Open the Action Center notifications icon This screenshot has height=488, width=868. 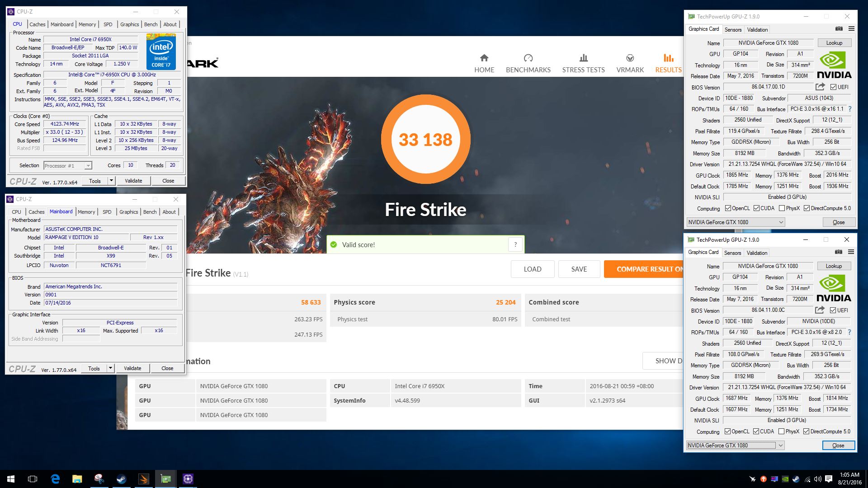829,479
